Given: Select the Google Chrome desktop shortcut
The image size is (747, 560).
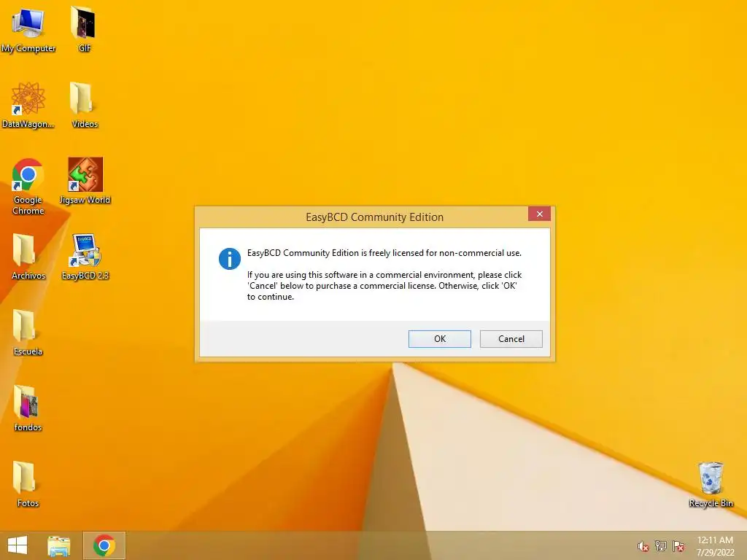Looking at the screenshot, I should tap(28, 187).
